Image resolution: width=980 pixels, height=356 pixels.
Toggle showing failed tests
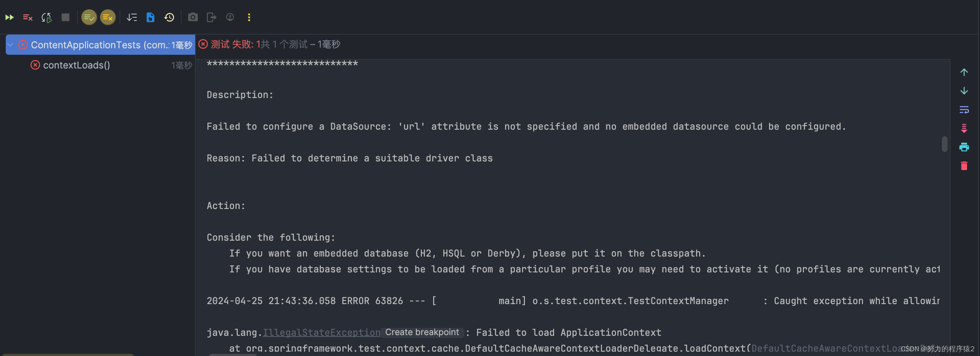pyautogui.click(x=108, y=17)
